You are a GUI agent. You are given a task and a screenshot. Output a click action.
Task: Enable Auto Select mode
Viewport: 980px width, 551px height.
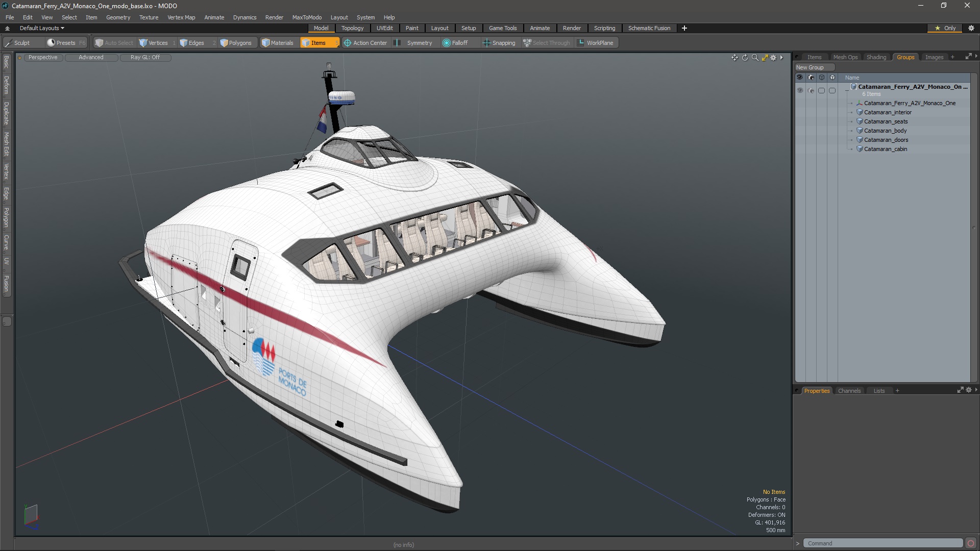pos(114,43)
